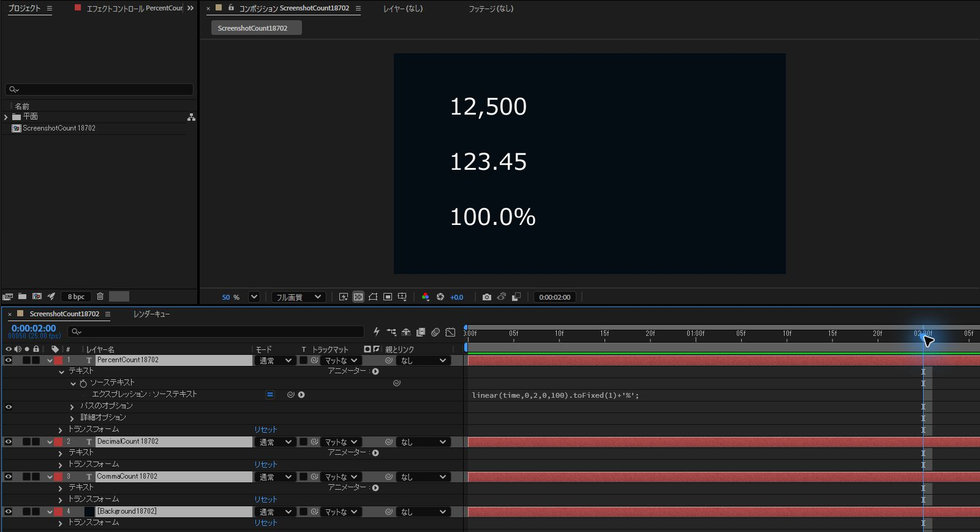Expand the 平面 folder in the Project panel
Viewport: 980px width, 532px height.
click(6, 117)
